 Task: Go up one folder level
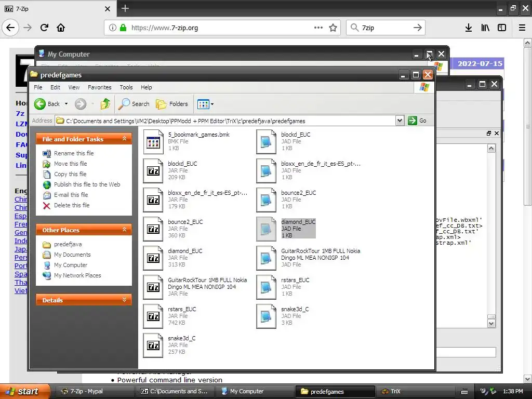coord(105,104)
